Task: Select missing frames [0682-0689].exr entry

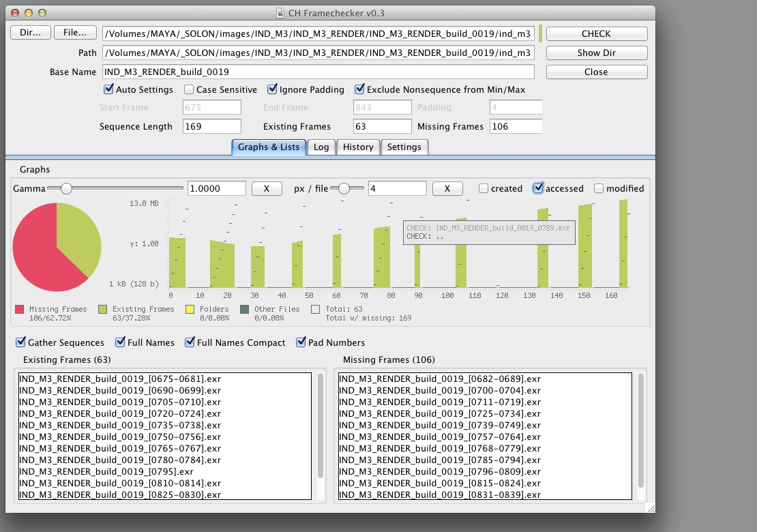Action: tap(485, 379)
